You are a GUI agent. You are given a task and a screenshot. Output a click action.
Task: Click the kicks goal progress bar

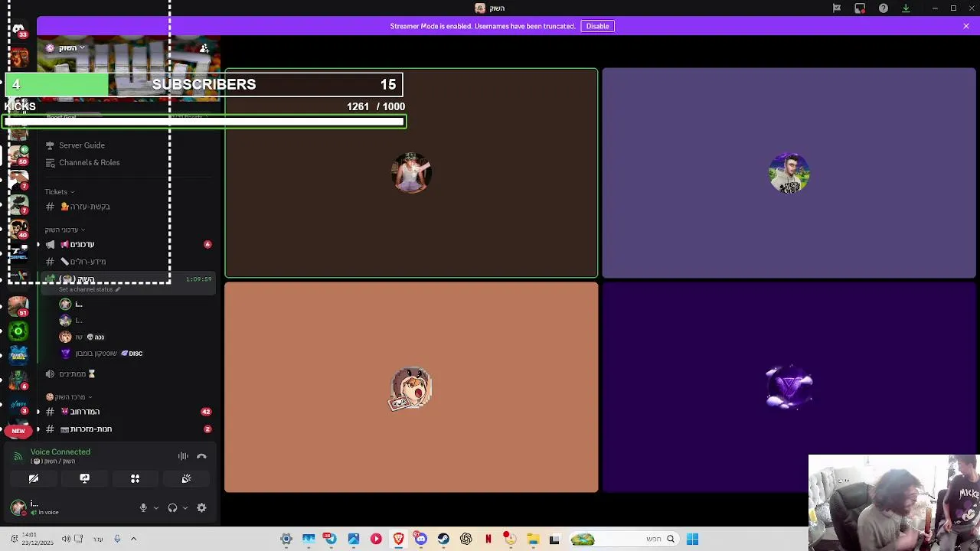tap(204, 121)
